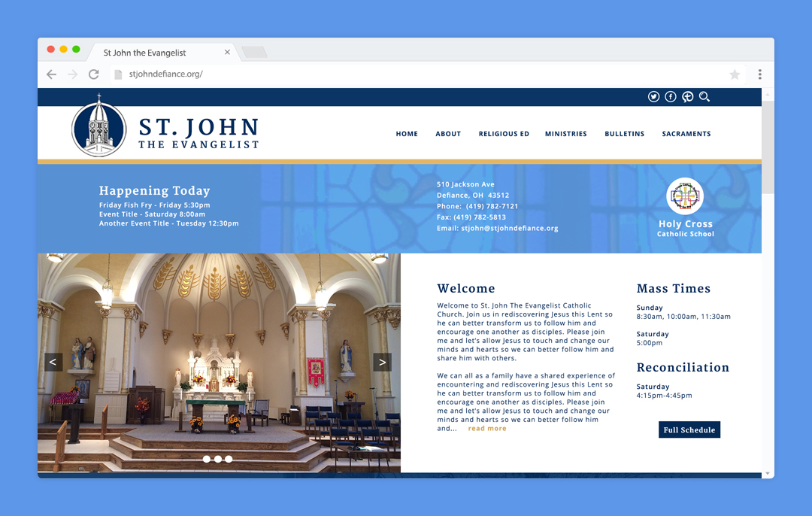Click the Full Schedule button
The height and width of the screenshot is (516, 812).
[689, 430]
